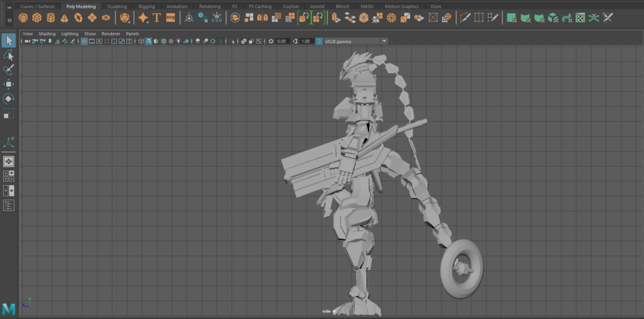Click the Quad Draw shelf icon

click(x=492, y=18)
